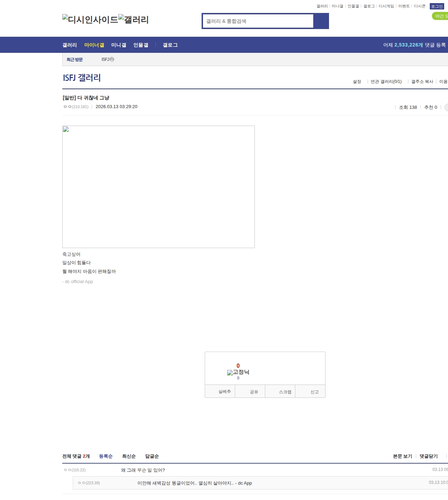
Task: Expand the 연관 갤러리(0/1) list
Action: 386,82
